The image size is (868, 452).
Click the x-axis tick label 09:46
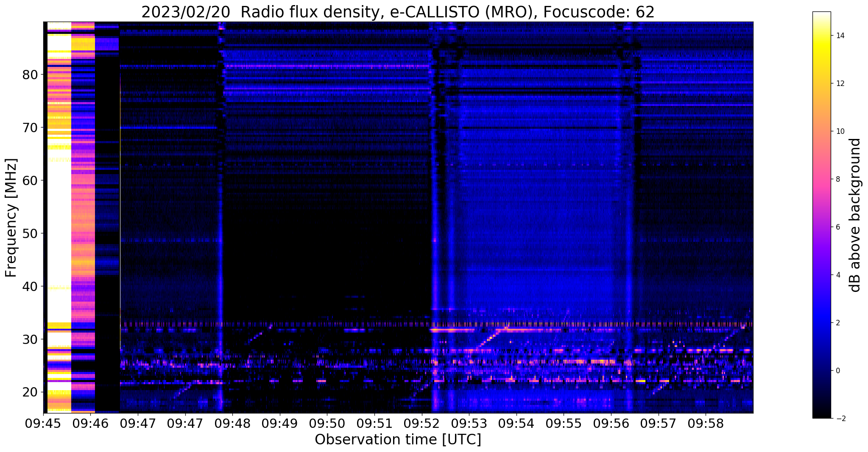point(90,423)
